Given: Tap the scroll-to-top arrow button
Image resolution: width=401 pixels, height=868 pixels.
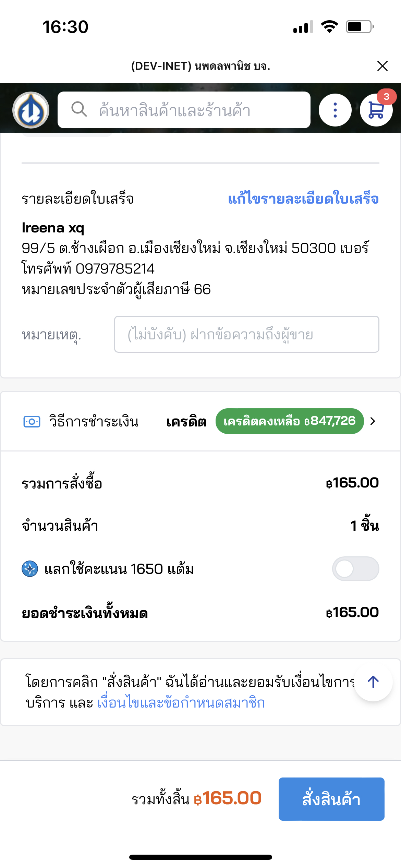Looking at the screenshot, I should pos(373,682).
